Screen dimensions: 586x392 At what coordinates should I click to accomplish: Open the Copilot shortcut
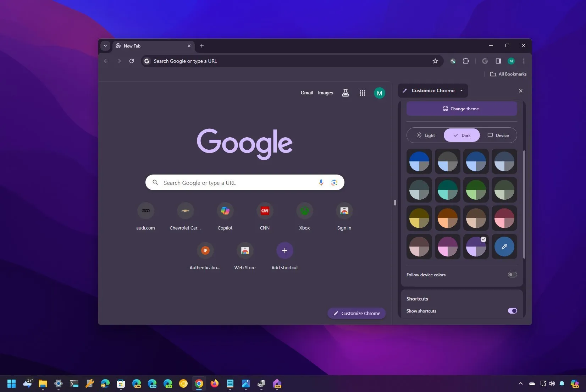(225, 216)
